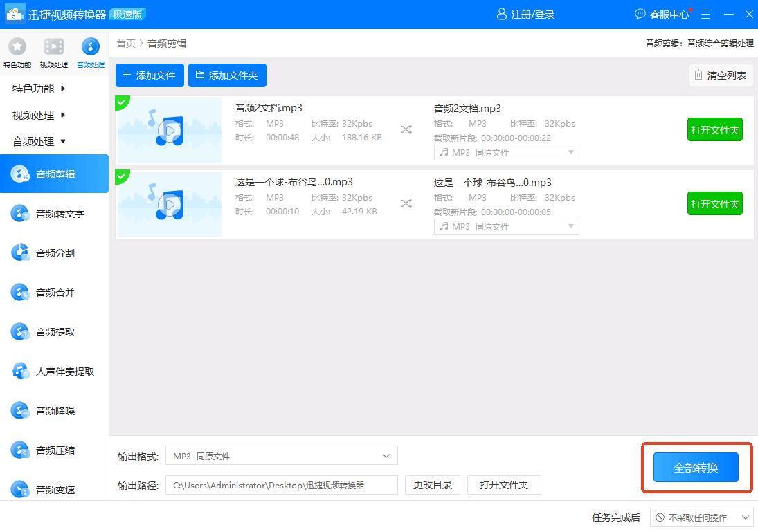
Task: Open 客服中心 chat icon
Action: click(640, 14)
